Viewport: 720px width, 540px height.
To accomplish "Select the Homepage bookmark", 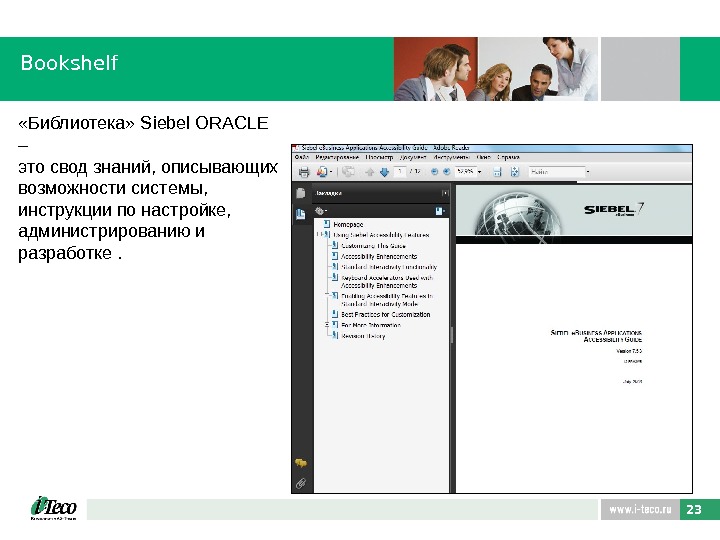I will 348,224.
